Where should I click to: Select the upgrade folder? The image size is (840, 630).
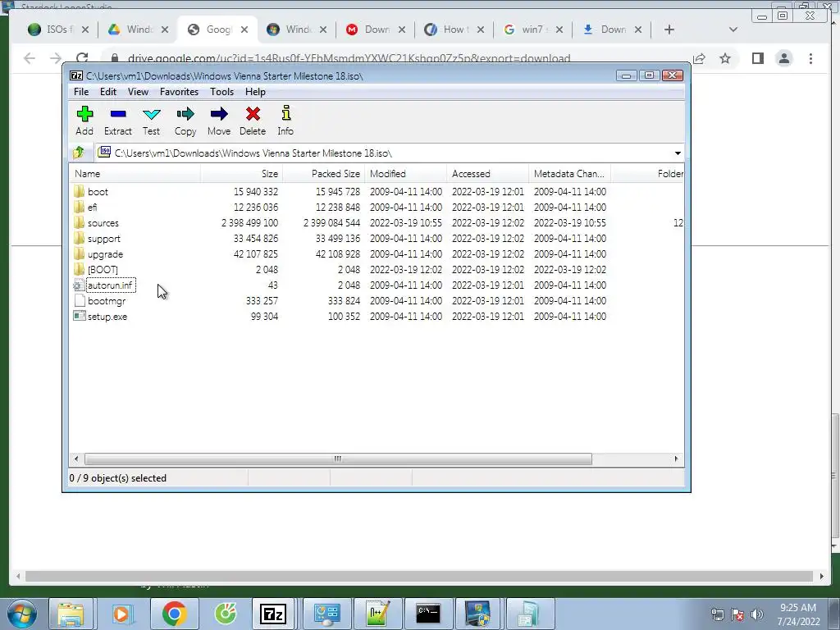105,254
